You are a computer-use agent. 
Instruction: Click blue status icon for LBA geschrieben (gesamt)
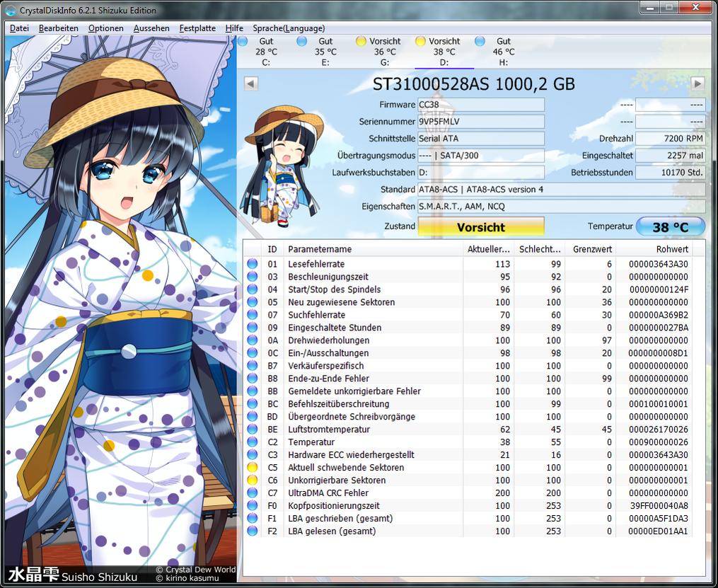pyautogui.click(x=252, y=519)
